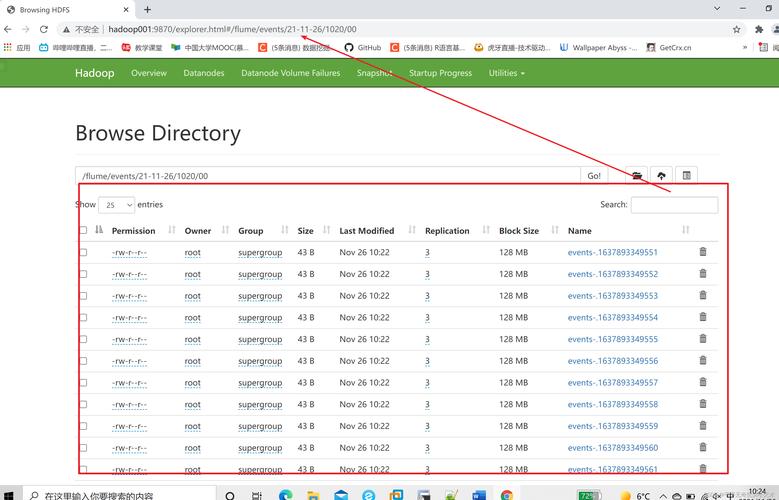Open a new browser tab
The image size is (779, 500).
148,9
